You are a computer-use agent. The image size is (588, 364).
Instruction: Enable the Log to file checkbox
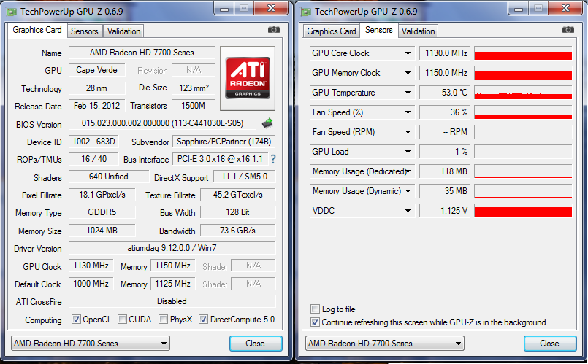(x=315, y=309)
